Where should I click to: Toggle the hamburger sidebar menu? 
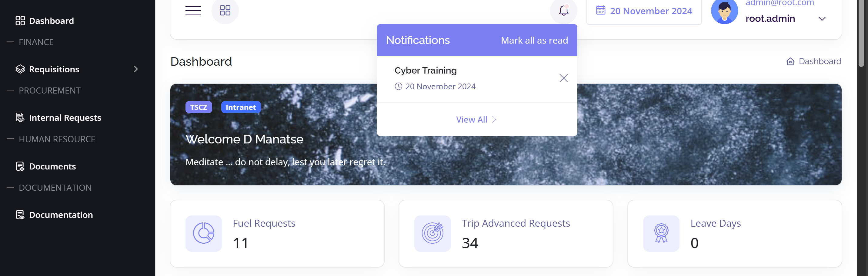193,11
